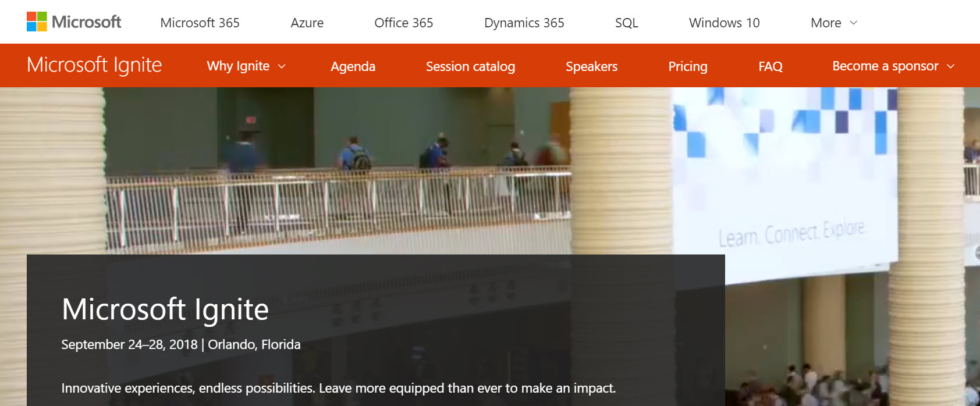
Task: View the Session catalog
Action: (470, 67)
